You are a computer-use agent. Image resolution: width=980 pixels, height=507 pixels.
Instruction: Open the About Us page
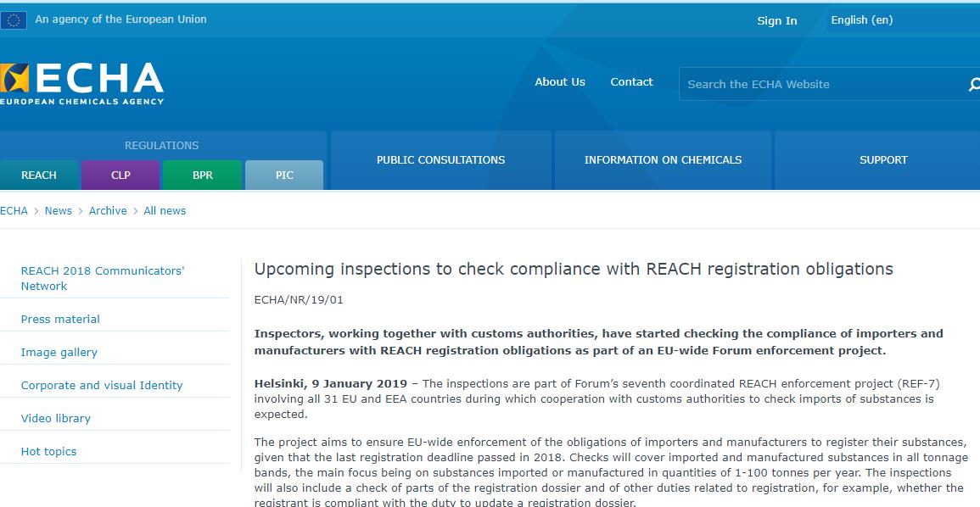tap(560, 82)
